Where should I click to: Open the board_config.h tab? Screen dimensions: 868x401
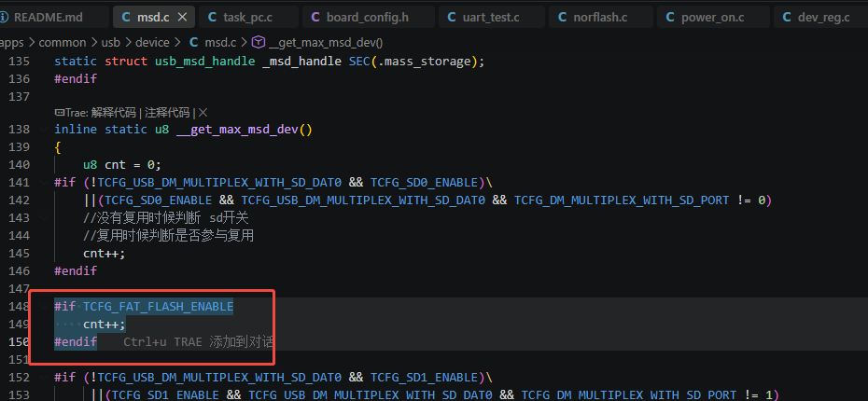(x=367, y=17)
